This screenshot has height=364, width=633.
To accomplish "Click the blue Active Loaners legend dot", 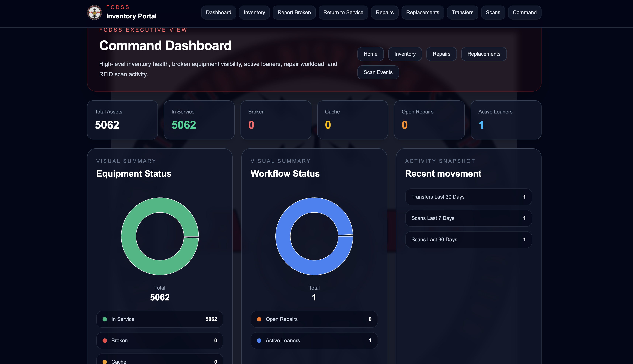I will (x=259, y=340).
